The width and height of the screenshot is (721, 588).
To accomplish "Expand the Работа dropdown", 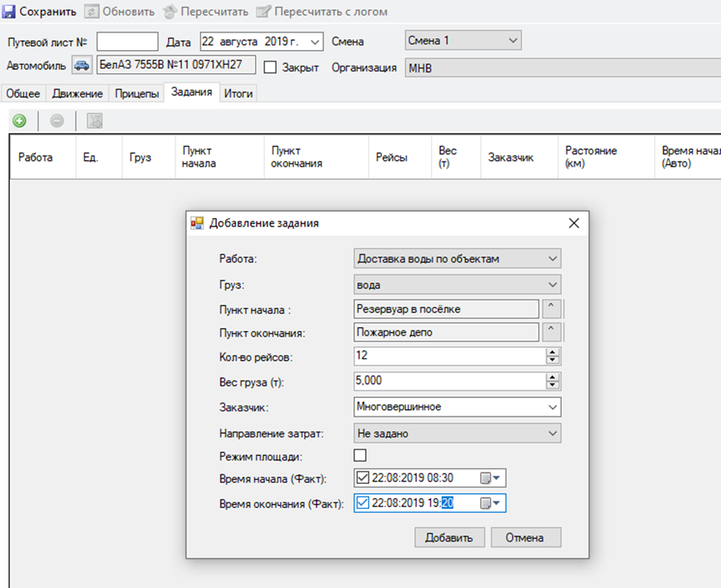I will point(553,259).
